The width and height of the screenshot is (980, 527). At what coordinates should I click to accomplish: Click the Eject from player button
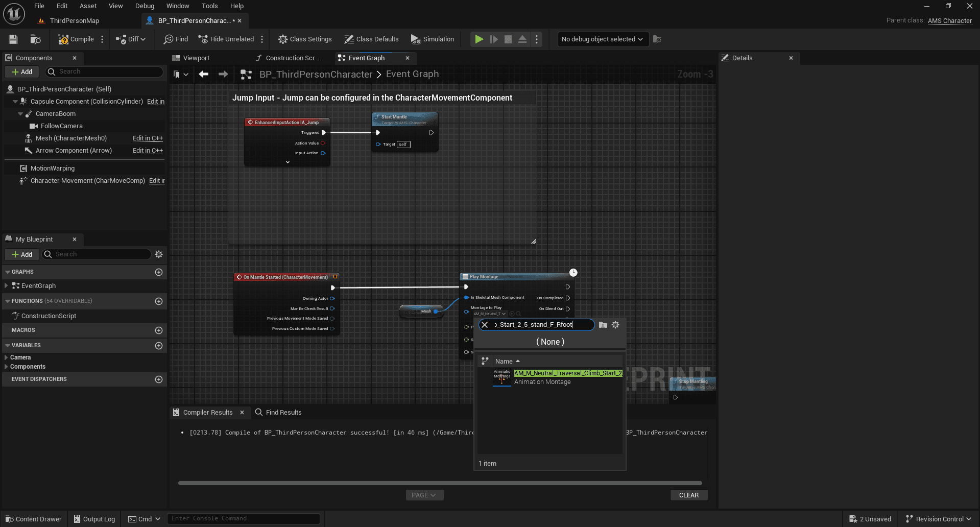click(x=522, y=39)
